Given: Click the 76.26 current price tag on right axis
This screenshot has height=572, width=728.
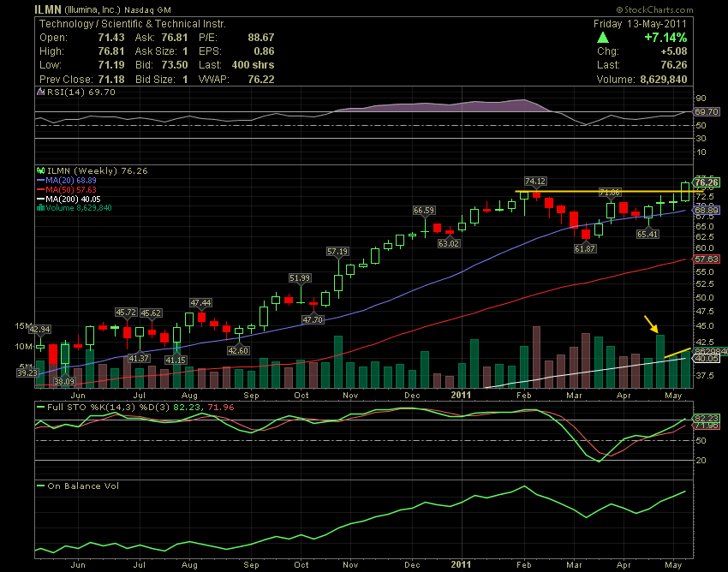Looking at the screenshot, I should pos(707,182).
